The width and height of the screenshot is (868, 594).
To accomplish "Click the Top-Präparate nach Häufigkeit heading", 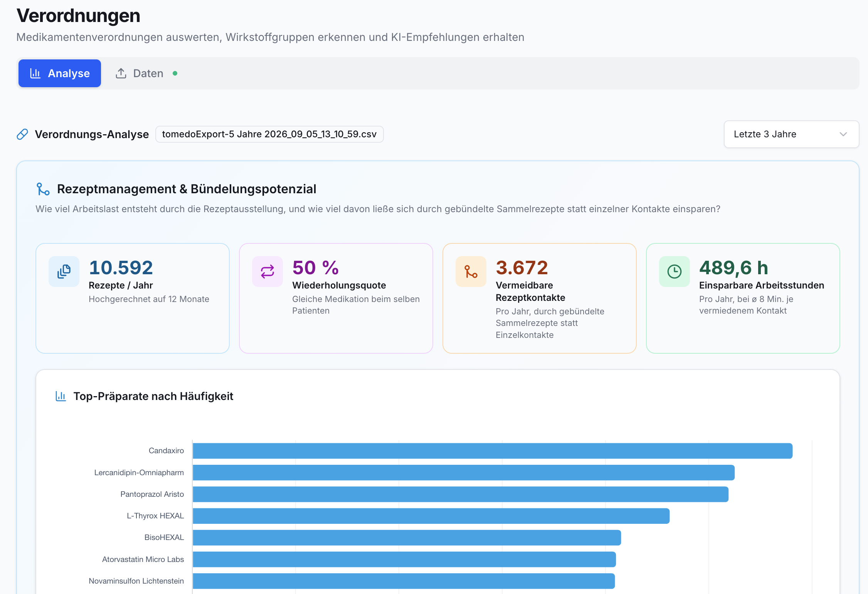I will coord(153,396).
